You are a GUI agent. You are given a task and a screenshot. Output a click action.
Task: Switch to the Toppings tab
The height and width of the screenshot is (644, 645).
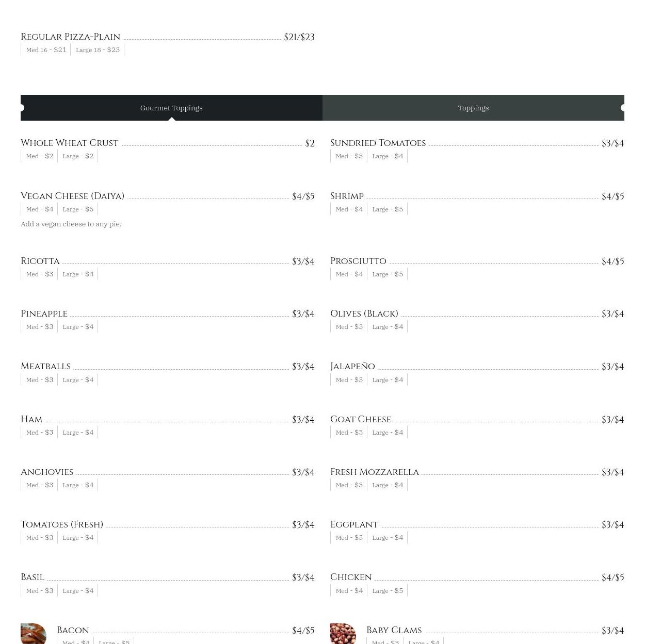473,108
